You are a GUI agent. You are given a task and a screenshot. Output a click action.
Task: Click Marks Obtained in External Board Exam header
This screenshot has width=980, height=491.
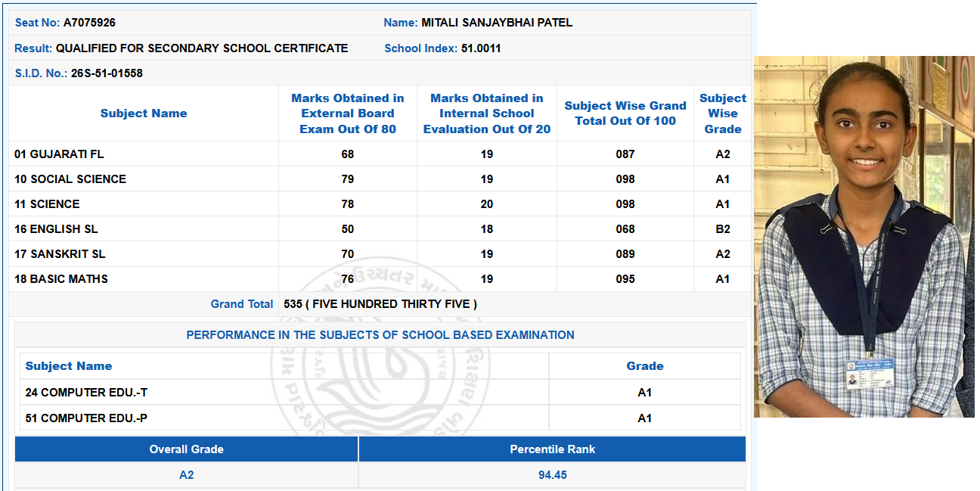coord(348,113)
